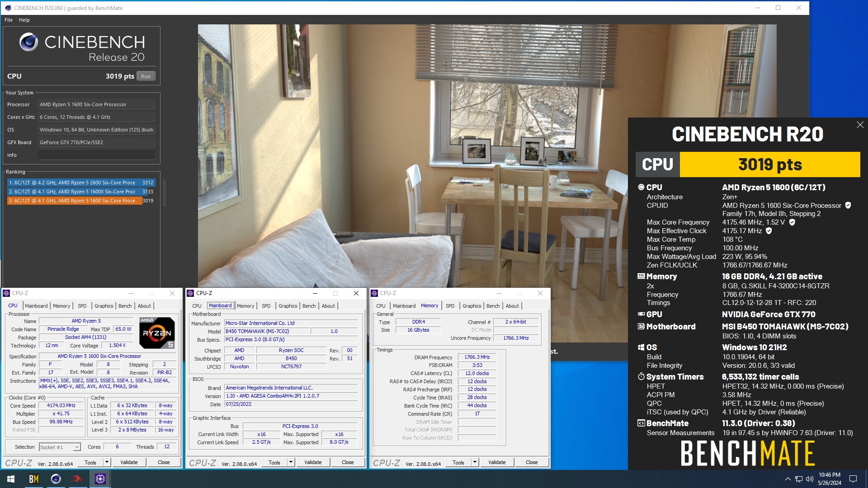
Task: Open the volume icon in system tray
Action: pyautogui.click(x=810, y=479)
